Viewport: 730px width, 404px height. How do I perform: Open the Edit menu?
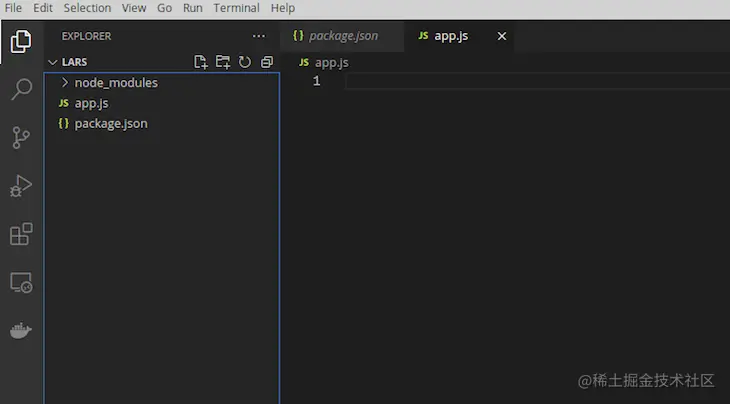point(43,8)
